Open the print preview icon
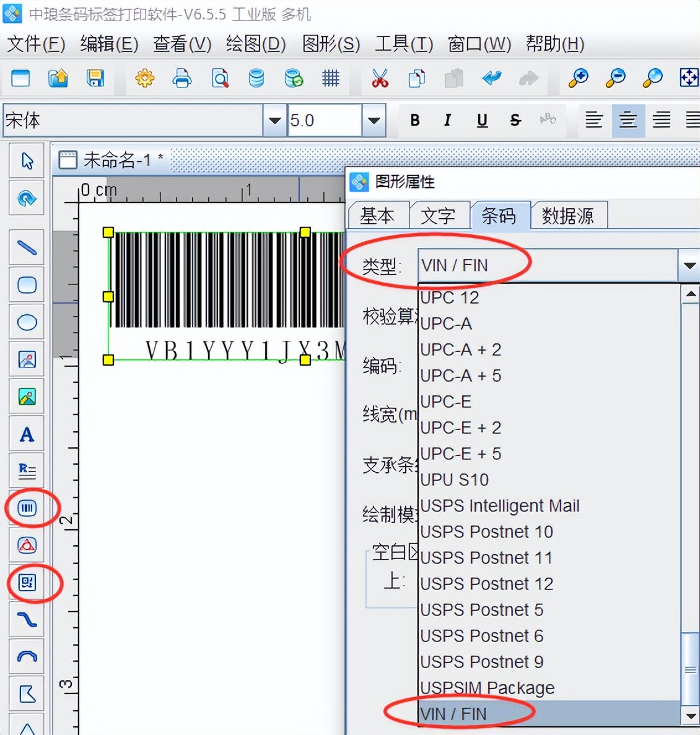This screenshot has width=700, height=735. pyautogui.click(x=220, y=78)
